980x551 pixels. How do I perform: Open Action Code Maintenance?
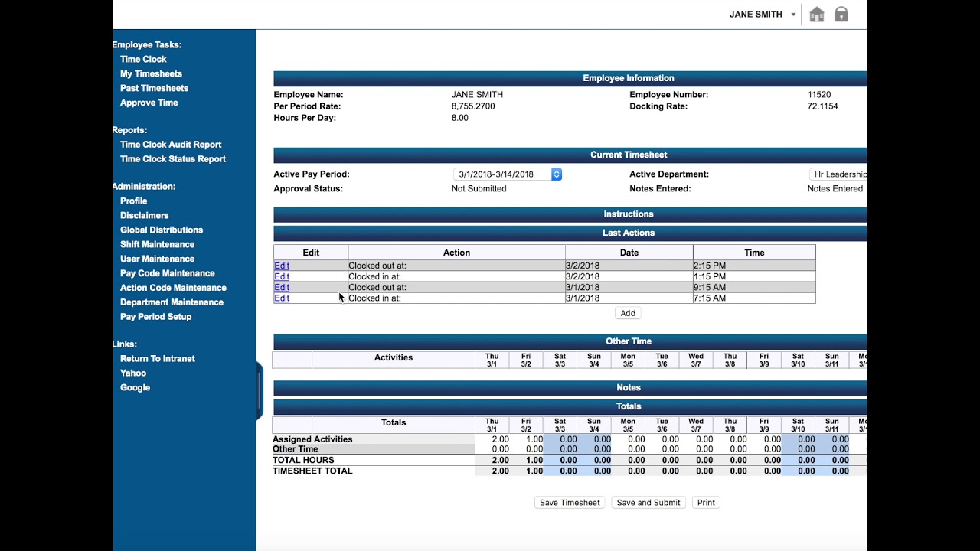[x=173, y=289]
